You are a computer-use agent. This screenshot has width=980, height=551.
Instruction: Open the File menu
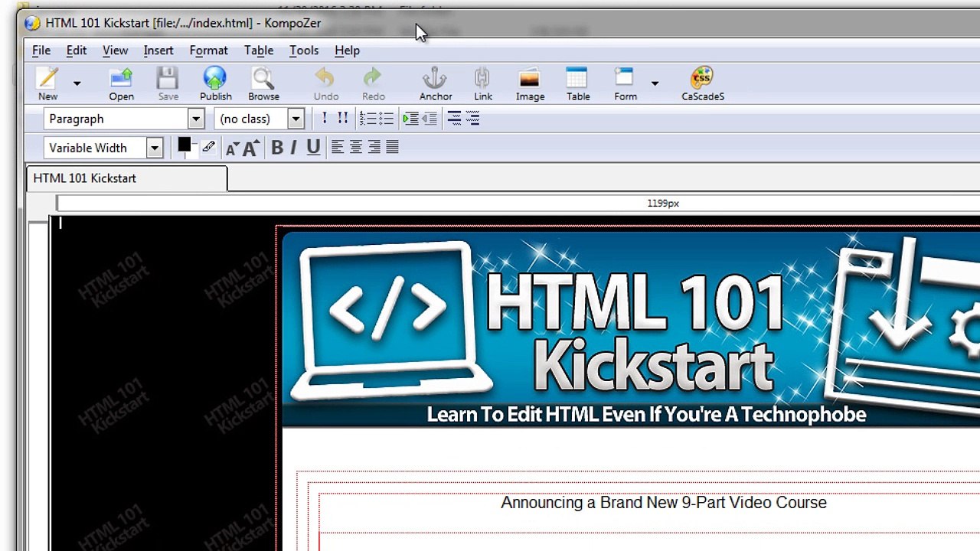pyautogui.click(x=41, y=51)
